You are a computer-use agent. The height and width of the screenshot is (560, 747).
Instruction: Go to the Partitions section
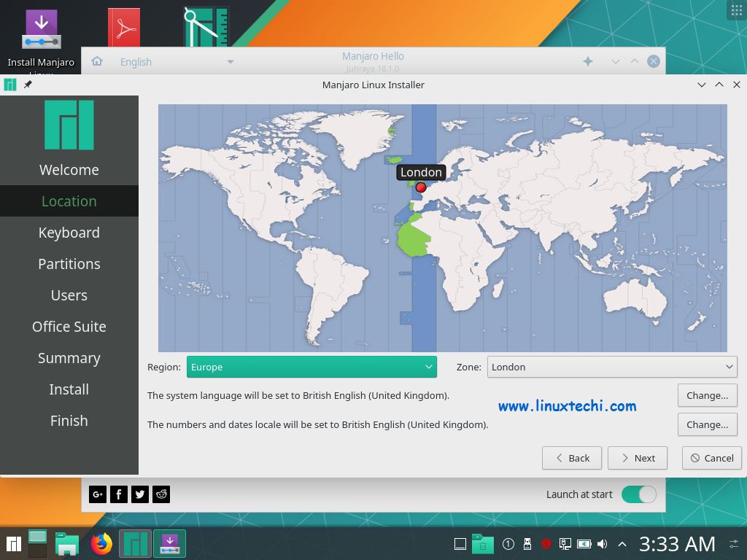click(69, 263)
